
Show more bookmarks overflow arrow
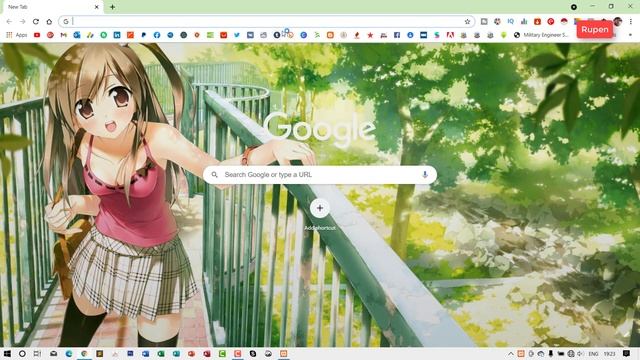tap(630, 35)
